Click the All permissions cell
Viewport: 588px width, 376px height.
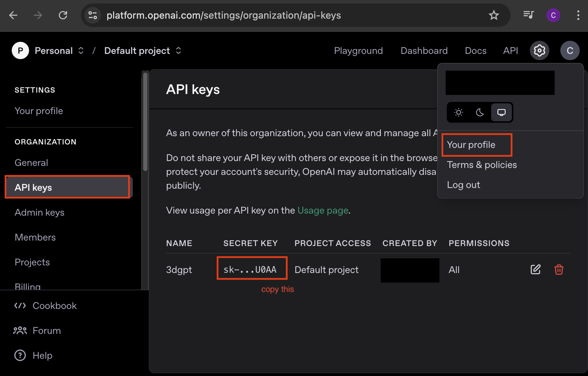[x=454, y=270]
